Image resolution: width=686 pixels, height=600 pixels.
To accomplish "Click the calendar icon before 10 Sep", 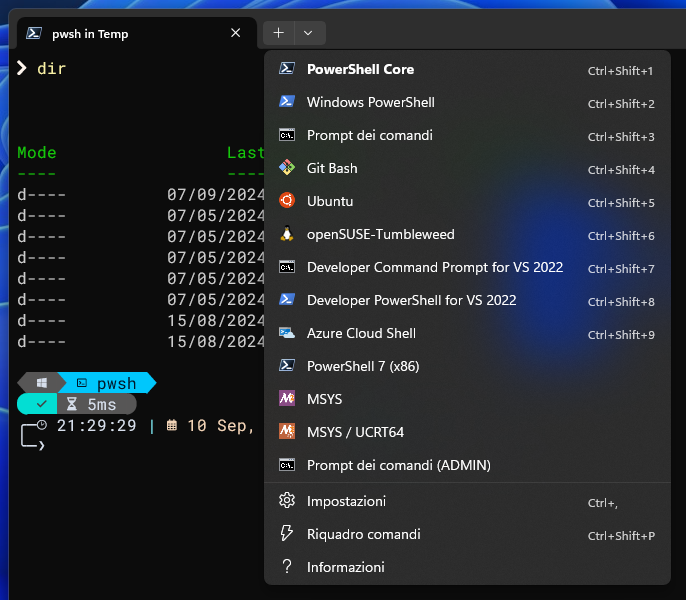I will point(172,425).
